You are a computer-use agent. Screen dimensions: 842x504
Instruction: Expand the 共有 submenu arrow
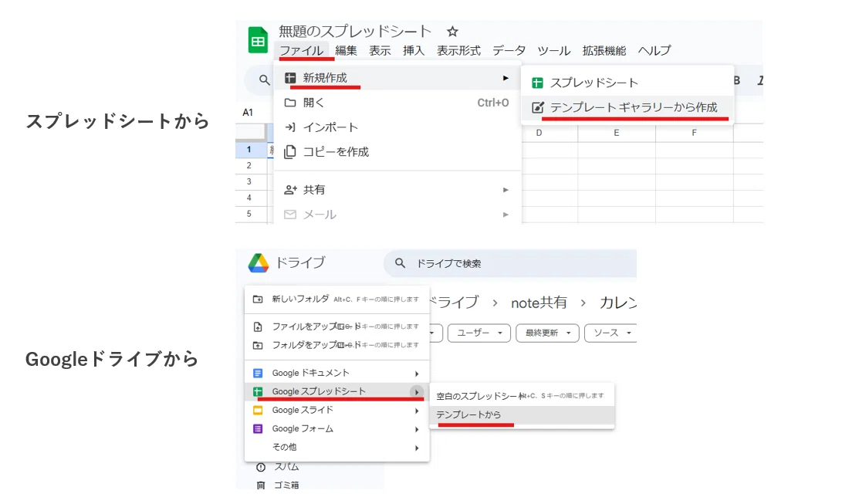coord(506,190)
